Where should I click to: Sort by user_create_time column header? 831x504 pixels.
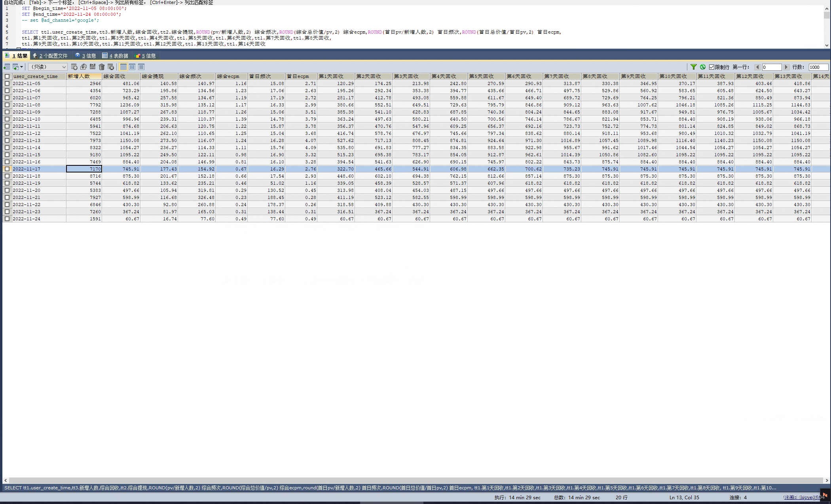pos(39,76)
